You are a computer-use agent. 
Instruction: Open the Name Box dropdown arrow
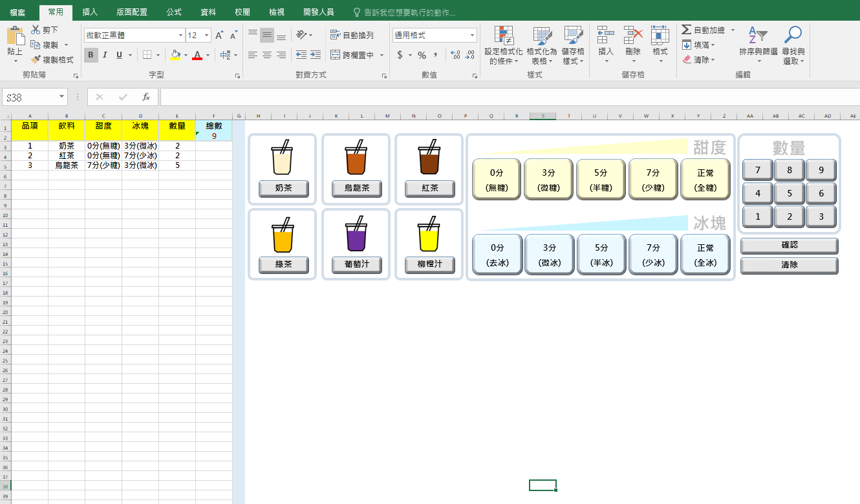[62, 97]
